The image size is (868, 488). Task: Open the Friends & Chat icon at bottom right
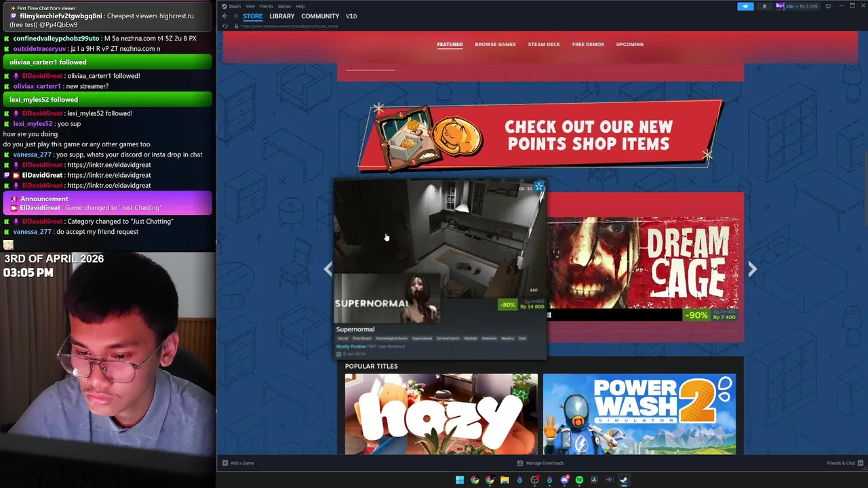tap(861, 463)
